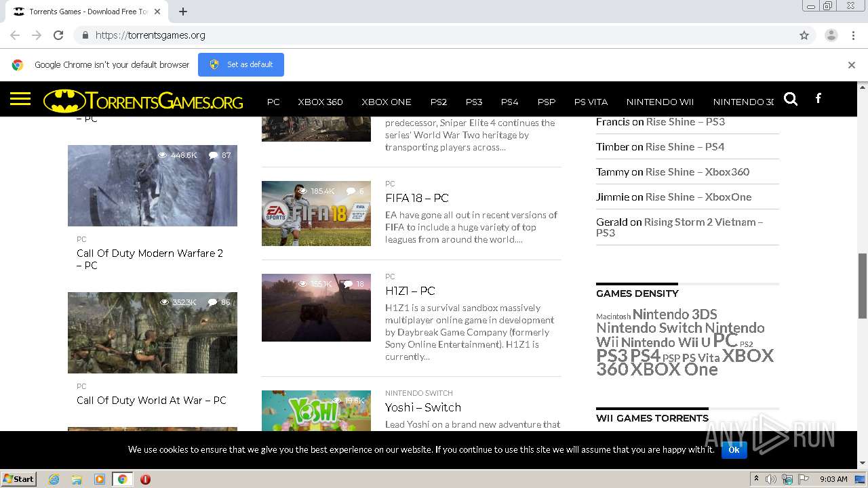Screen dimensions: 868x488
Task: Accept cookies with Ok button
Action: click(734, 449)
